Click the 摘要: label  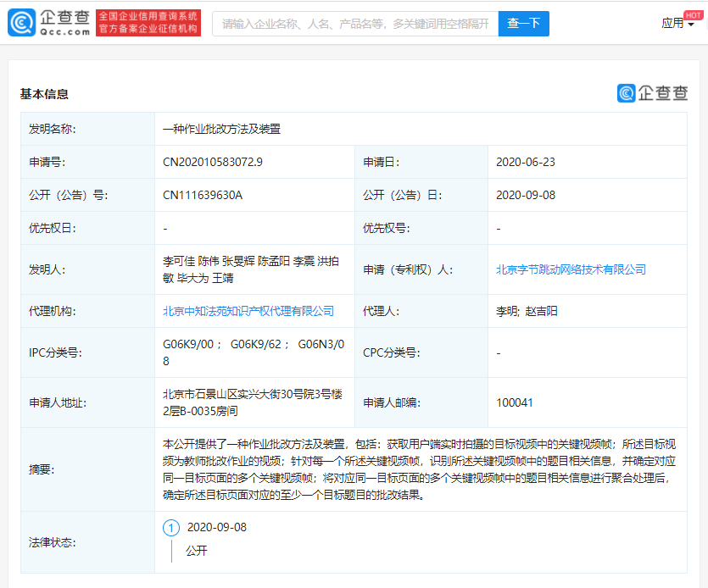click(42, 469)
